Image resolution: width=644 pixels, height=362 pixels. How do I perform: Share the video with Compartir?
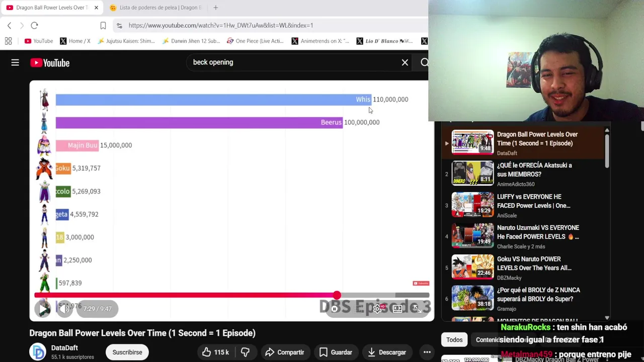coord(285,352)
